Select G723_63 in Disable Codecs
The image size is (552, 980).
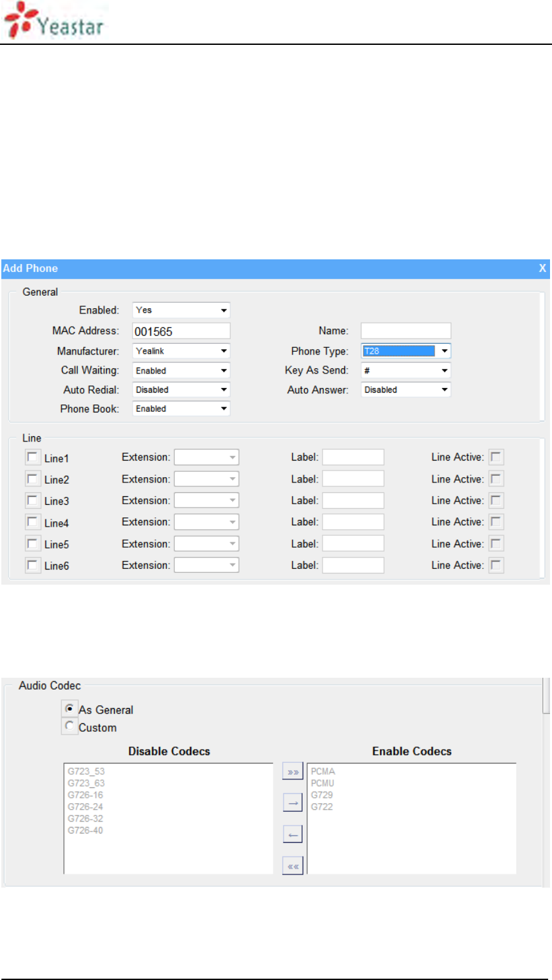[86, 783]
